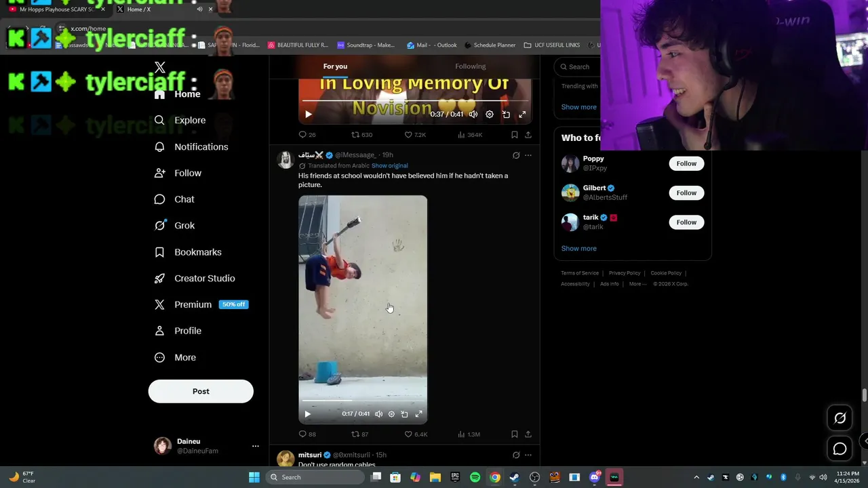Open Creator Studio in sidebar
This screenshot has width=868, height=488.
pos(195,279)
